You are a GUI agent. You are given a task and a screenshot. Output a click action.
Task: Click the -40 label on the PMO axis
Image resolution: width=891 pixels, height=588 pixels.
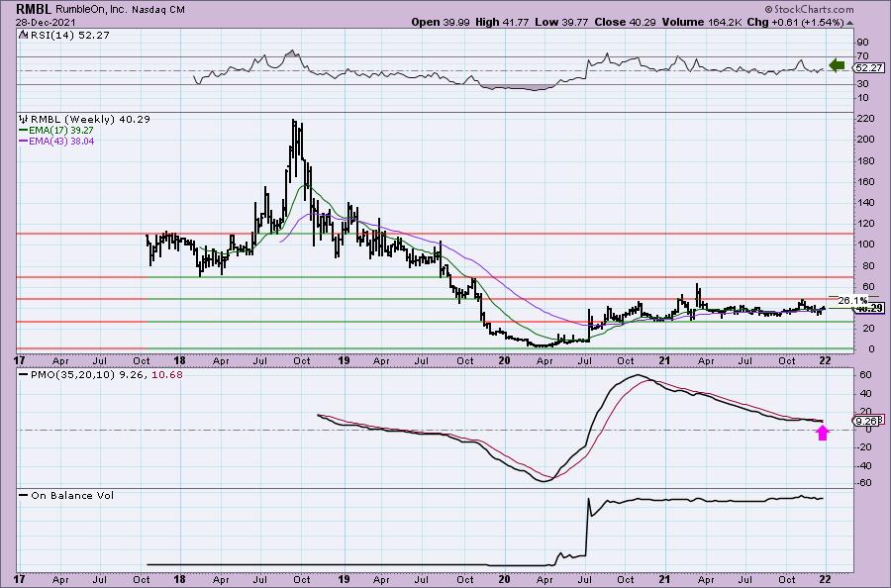click(863, 465)
